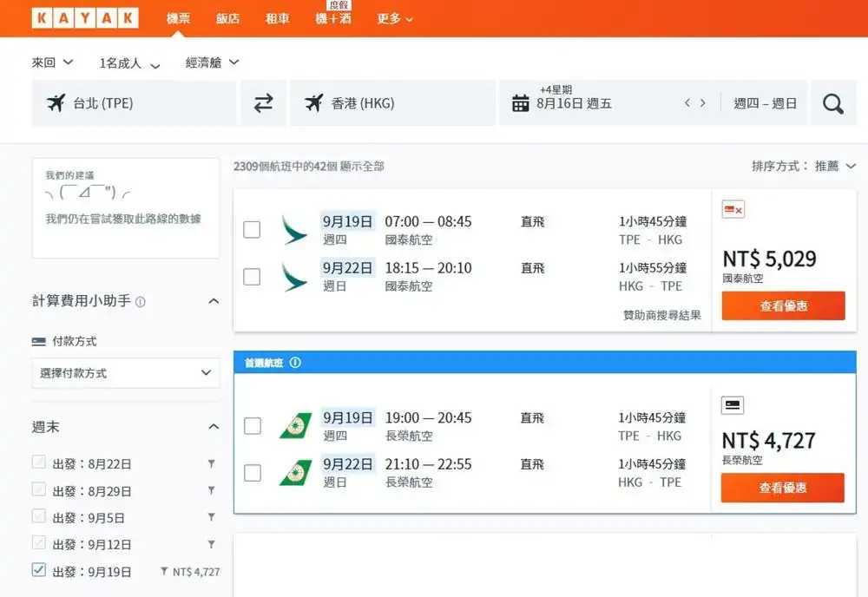Click the 8月16日 週五 date field

click(x=574, y=103)
